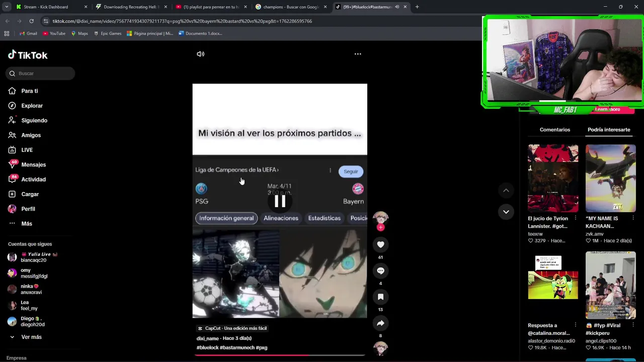Switch to Podría interesarte tab
This screenshot has height=362, width=644.
[x=609, y=130]
